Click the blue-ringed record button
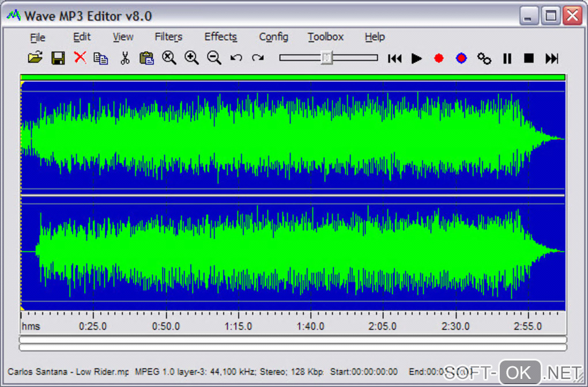 [x=461, y=58]
